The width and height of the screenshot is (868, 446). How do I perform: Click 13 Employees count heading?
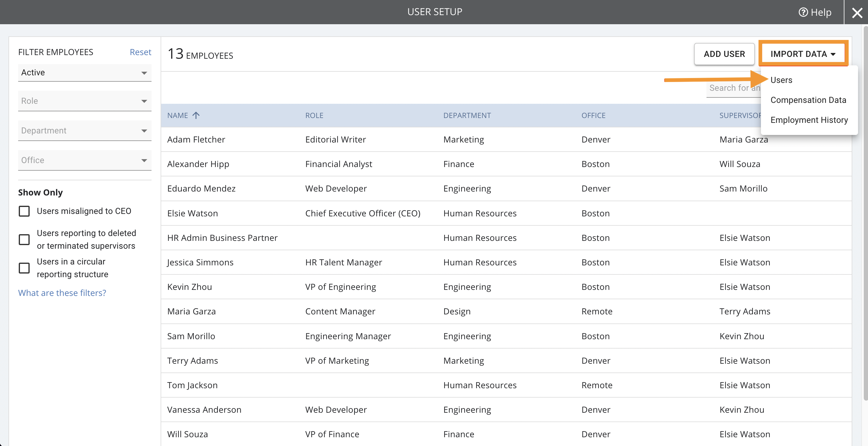click(x=200, y=54)
